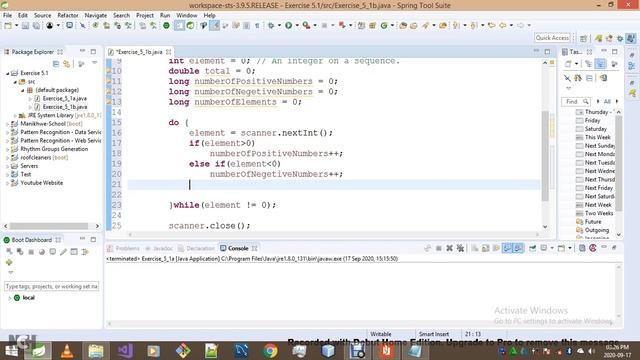Image resolution: width=640 pixels, height=360 pixels.
Task: Click the External Tools run icon with the red toolbox
Action: [x=306, y=26]
